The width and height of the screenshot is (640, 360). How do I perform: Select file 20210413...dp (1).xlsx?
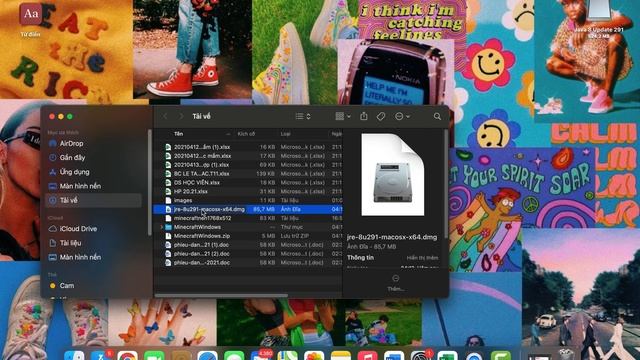201,165
